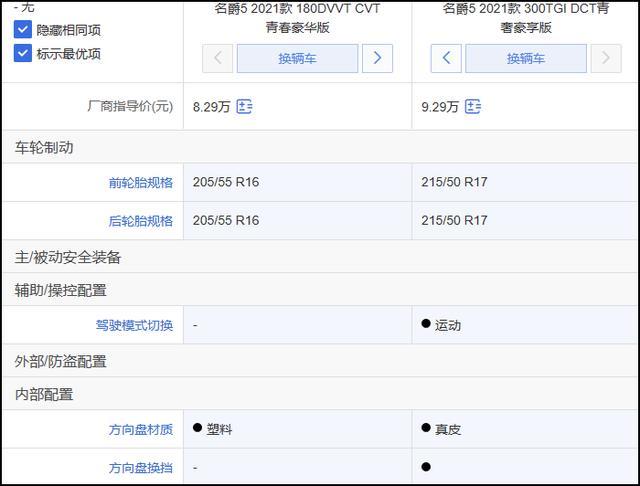This screenshot has height=486, width=640.
Task: Open the 后轮胎规格 parameter link
Action: tap(141, 221)
